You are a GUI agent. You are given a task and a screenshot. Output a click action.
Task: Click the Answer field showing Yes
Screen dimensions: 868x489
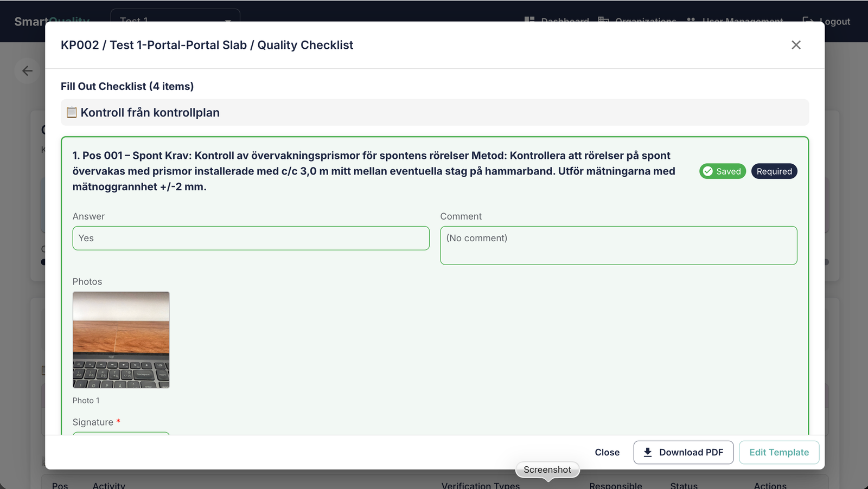tap(251, 238)
